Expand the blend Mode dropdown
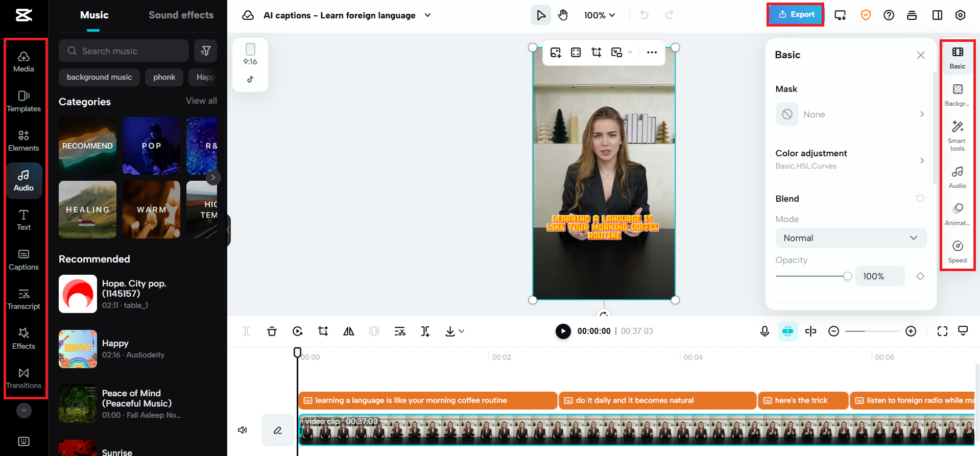This screenshot has height=456, width=980. 851,238
